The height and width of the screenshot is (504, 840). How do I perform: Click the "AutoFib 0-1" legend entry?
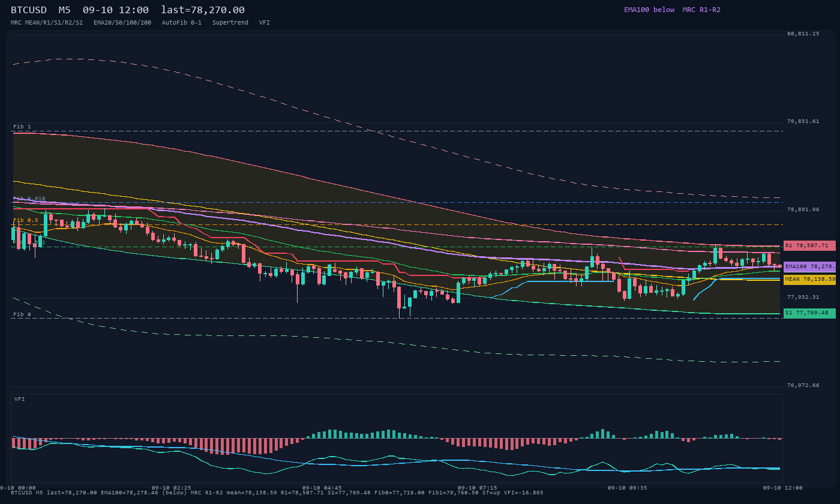[x=182, y=23]
